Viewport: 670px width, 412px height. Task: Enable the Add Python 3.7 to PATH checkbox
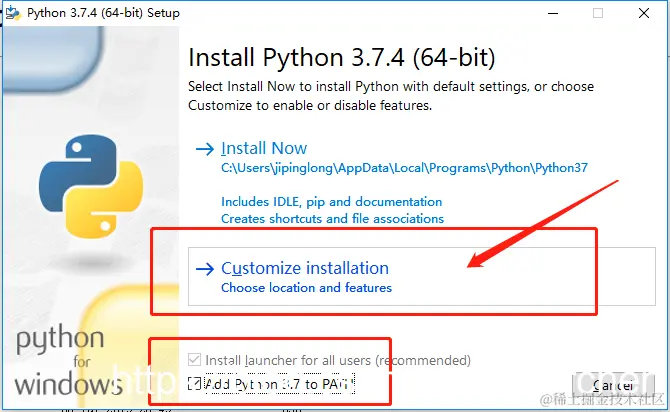(x=194, y=384)
